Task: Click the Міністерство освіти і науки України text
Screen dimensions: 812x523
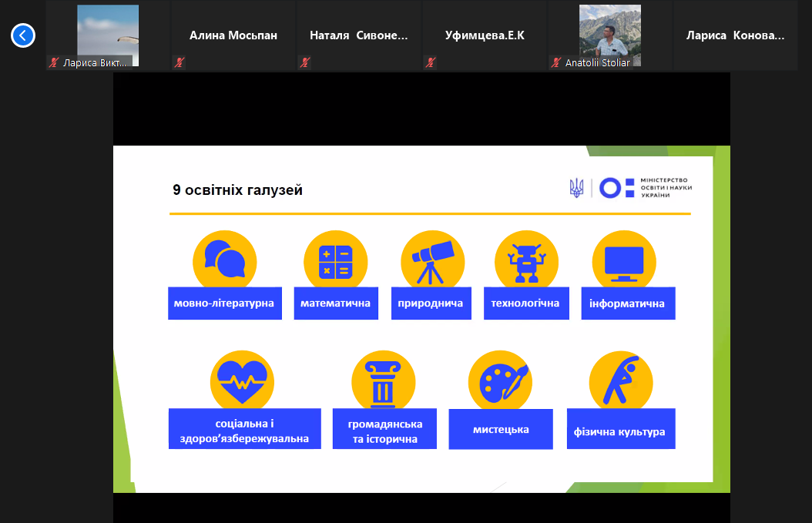Action: click(x=666, y=188)
